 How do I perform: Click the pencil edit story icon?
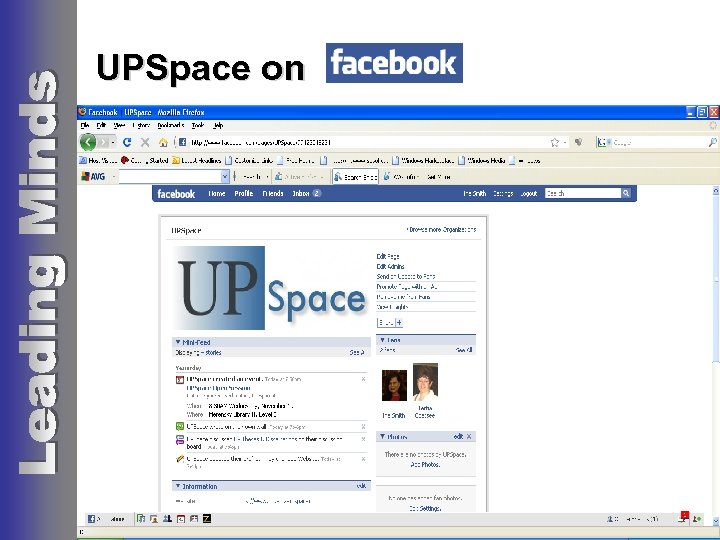(180, 459)
